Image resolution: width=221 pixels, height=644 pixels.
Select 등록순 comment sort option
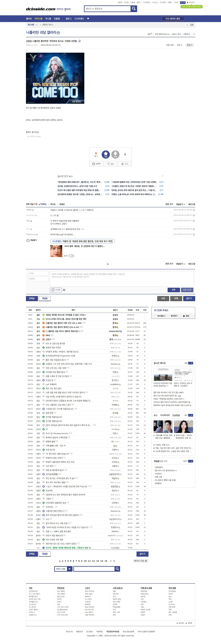(43, 204)
